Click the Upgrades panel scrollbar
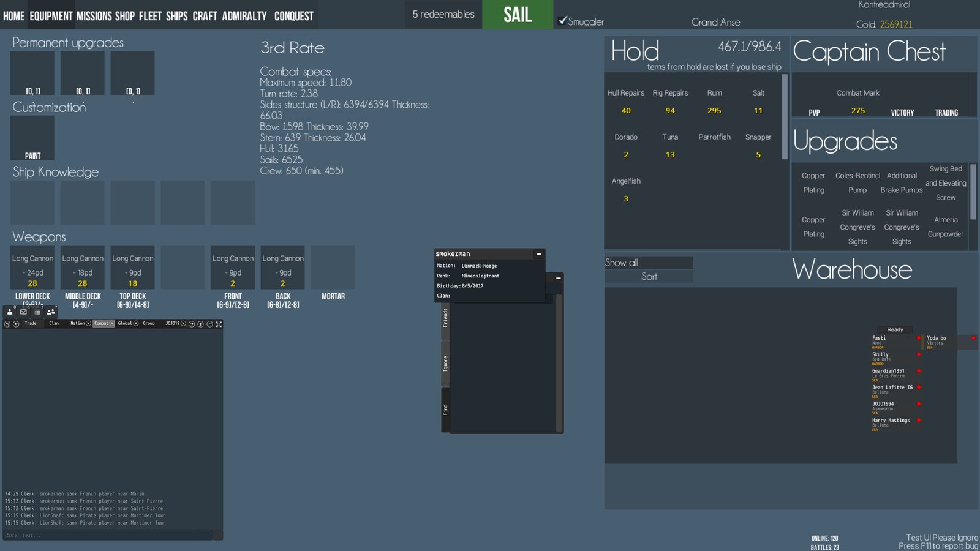This screenshot has height=551, width=980. [973, 192]
